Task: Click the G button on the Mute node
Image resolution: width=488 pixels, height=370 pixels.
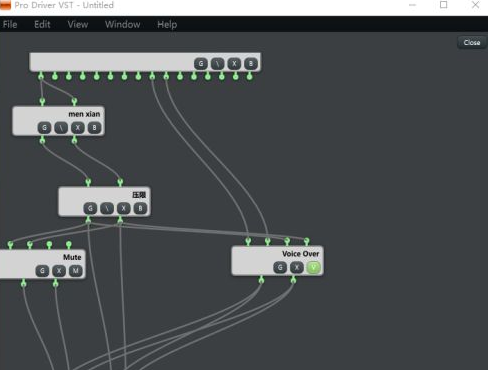Action: [42, 271]
